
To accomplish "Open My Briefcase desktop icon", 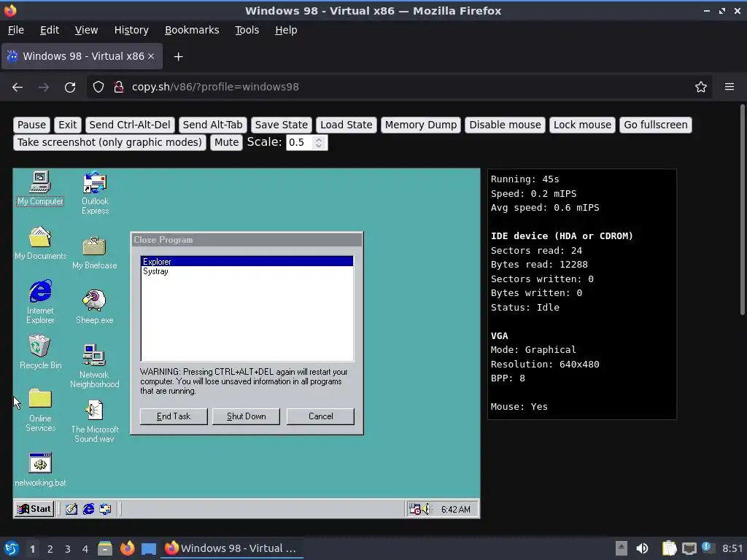I will coord(94,252).
